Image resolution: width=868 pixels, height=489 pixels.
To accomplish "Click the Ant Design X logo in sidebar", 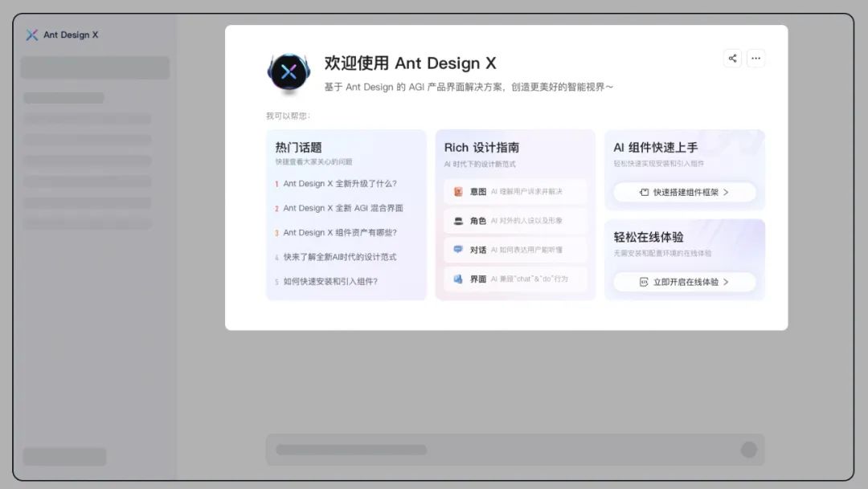I will tap(32, 35).
